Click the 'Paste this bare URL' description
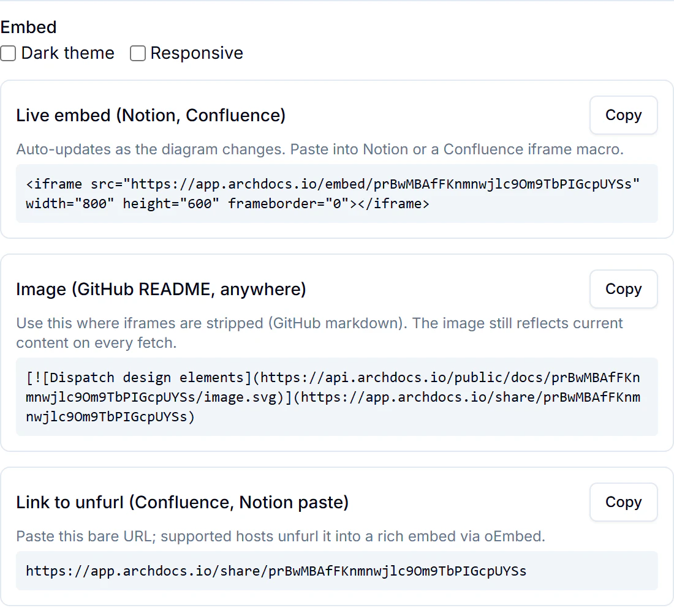674x616 pixels. coord(281,536)
